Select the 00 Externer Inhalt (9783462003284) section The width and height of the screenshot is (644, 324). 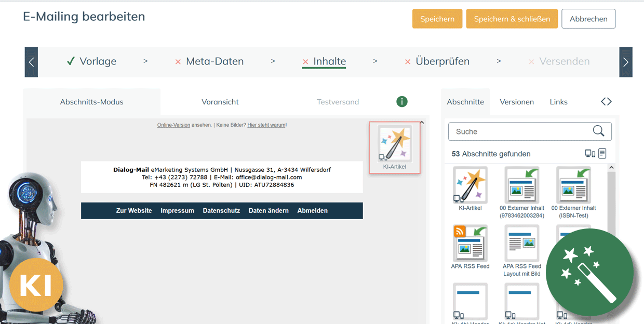coord(522,185)
